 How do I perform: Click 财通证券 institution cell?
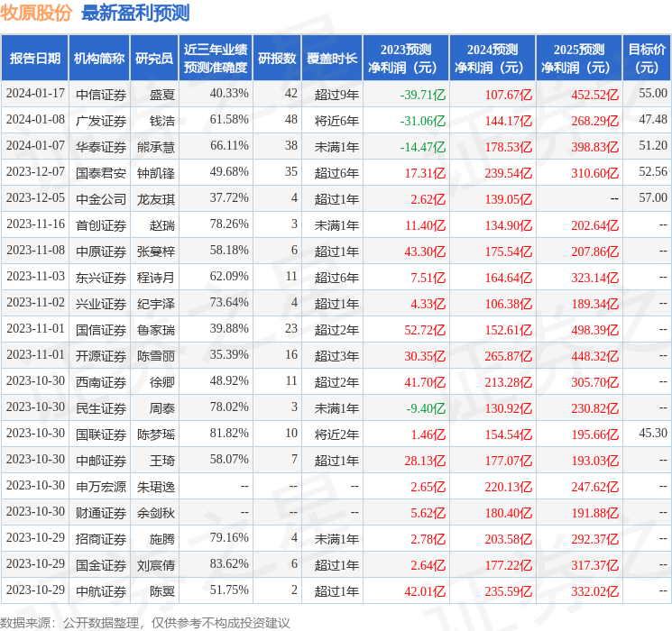(101, 513)
